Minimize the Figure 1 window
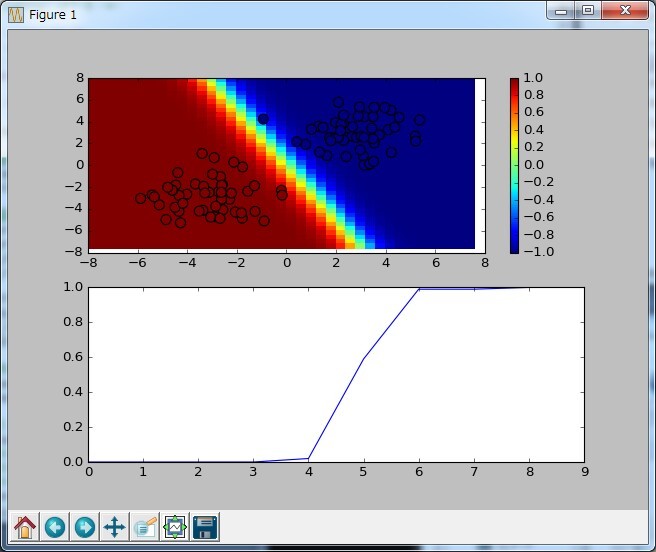 pyautogui.click(x=561, y=10)
